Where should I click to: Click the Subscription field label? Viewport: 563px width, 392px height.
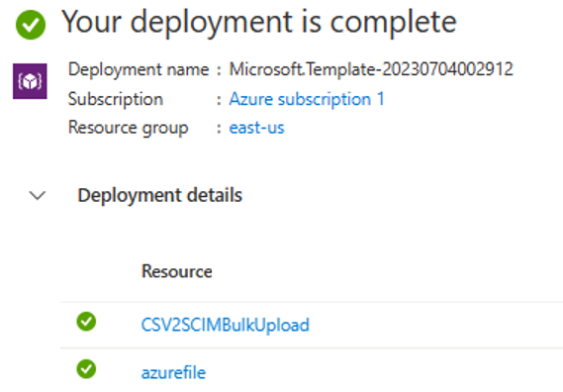point(116,99)
